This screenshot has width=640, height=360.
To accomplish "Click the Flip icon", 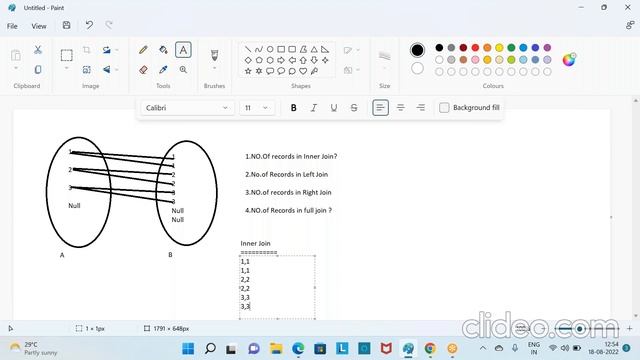I will click(107, 70).
